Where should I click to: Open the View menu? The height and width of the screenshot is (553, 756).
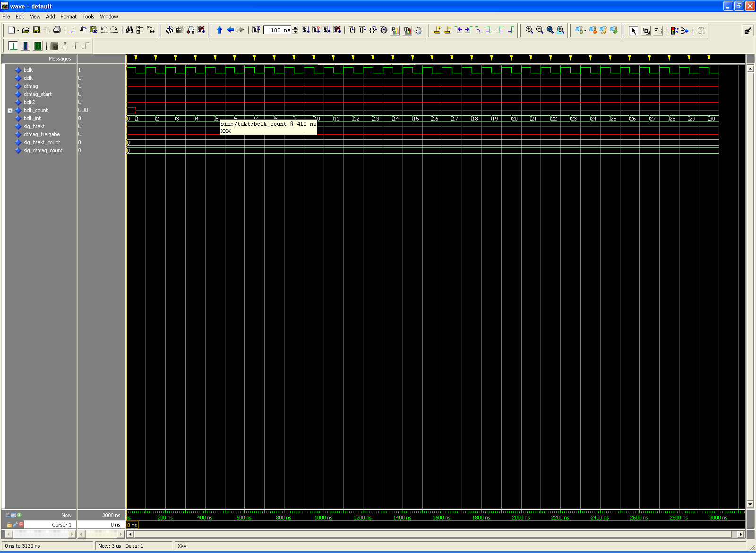point(35,17)
